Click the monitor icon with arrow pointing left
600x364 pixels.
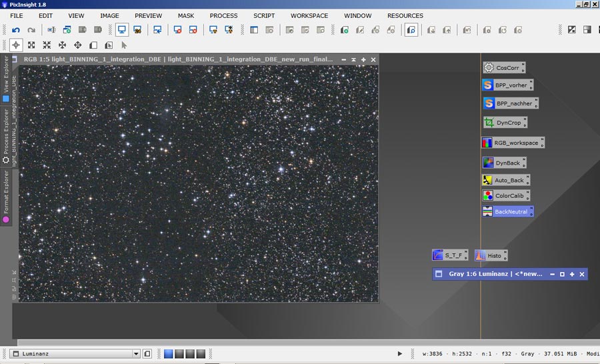[x=157, y=29]
